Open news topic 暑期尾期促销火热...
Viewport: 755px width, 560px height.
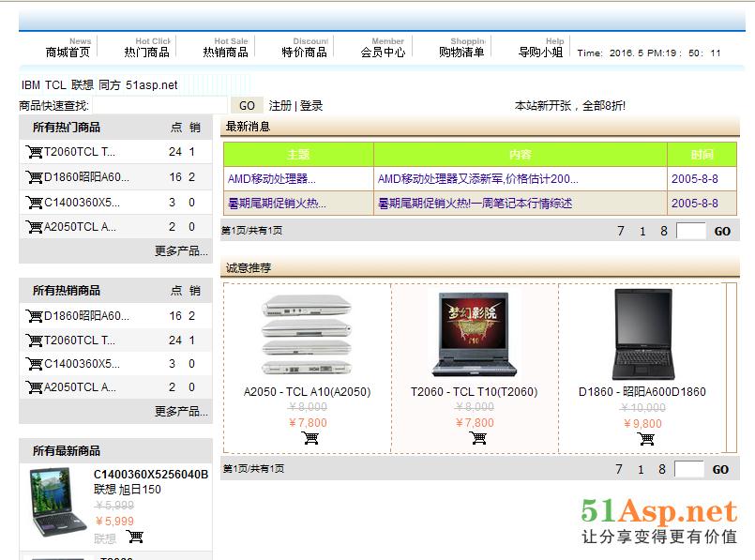tap(277, 204)
